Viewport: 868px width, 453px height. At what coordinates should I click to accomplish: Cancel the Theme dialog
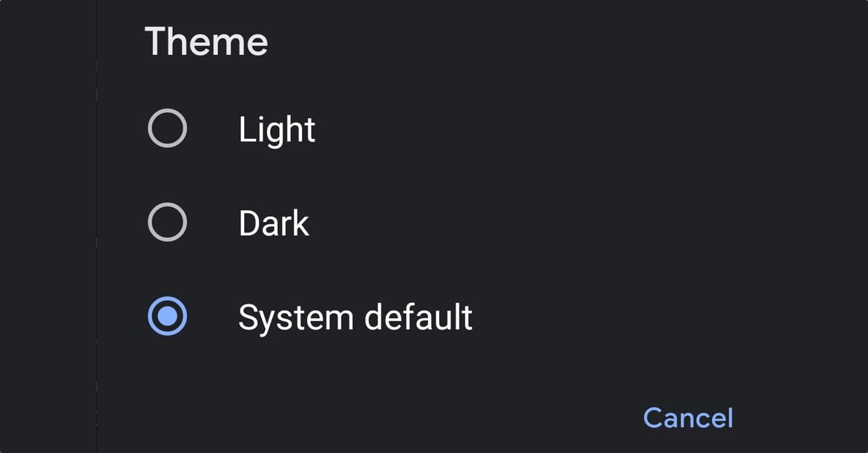click(688, 417)
